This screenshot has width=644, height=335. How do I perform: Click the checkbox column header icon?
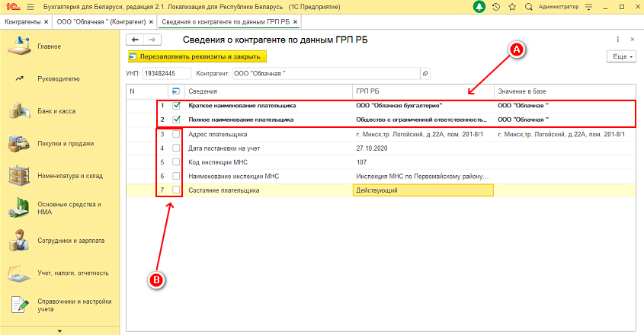tap(176, 91)
